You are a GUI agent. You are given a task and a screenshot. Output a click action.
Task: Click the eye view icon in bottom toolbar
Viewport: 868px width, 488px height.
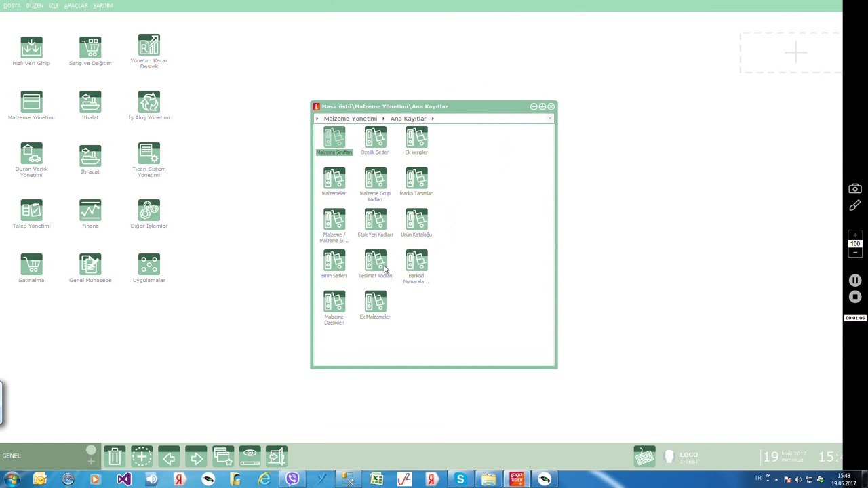tap(250, 456)
